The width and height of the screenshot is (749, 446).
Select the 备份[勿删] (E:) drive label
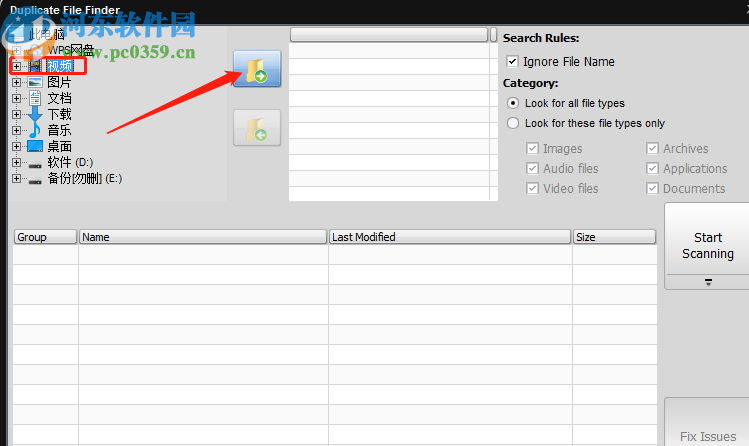point(85,179)
